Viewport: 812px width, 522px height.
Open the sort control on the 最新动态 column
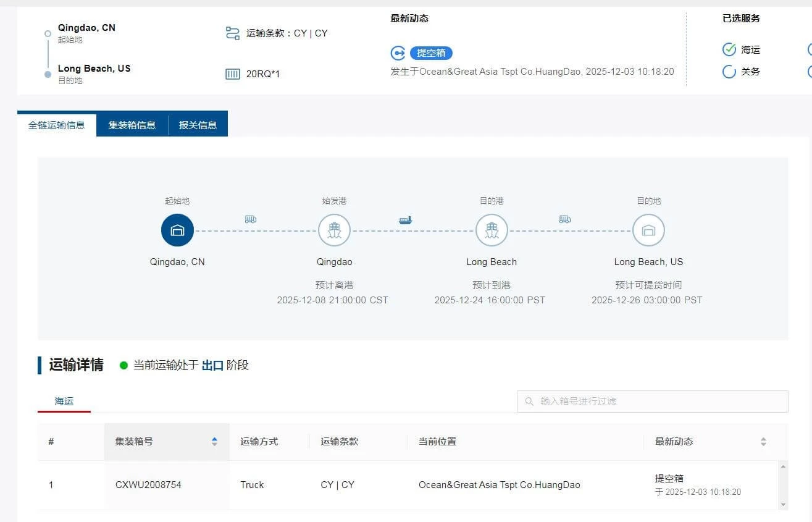click(764, 441)
